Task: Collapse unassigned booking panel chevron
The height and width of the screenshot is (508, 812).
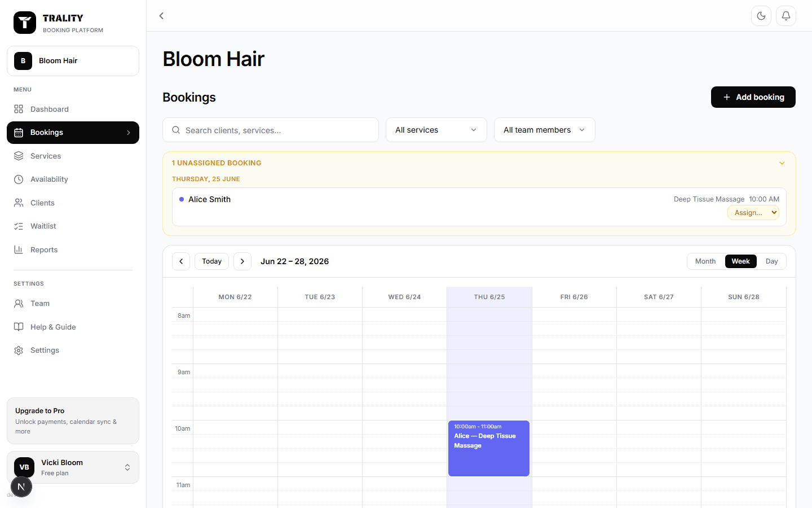Action: pyautogui.click(x=782, y=163)
